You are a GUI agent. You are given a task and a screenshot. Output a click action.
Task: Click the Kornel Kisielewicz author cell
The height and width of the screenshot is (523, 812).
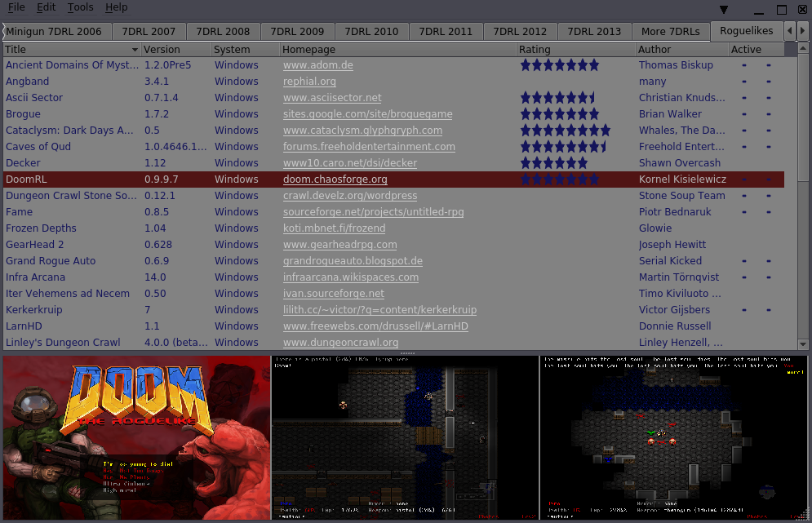click(682, 180)
